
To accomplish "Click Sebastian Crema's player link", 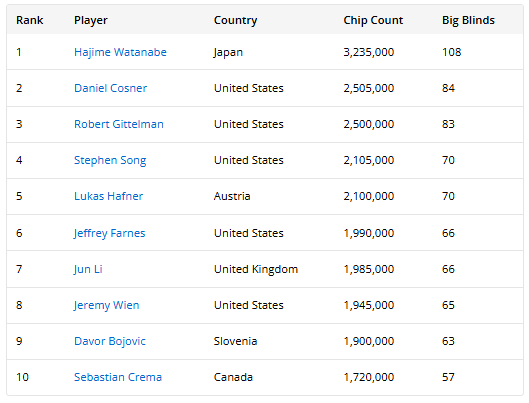I will point(118,377).
